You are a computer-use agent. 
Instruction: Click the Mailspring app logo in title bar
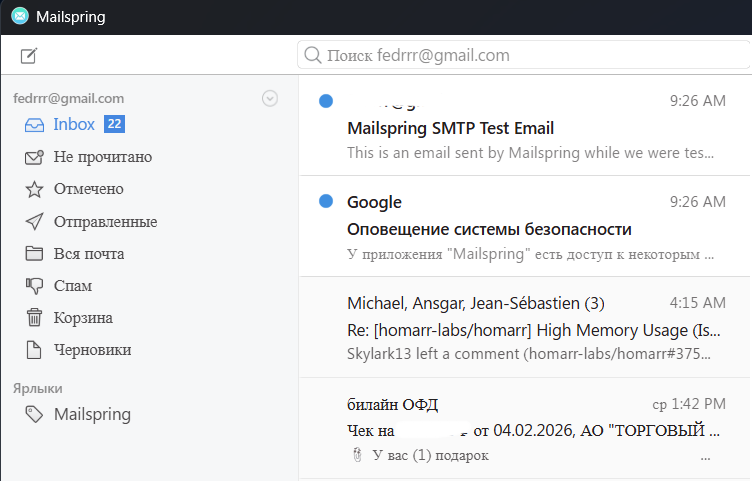pyautogui.click(x=19, y=17)
